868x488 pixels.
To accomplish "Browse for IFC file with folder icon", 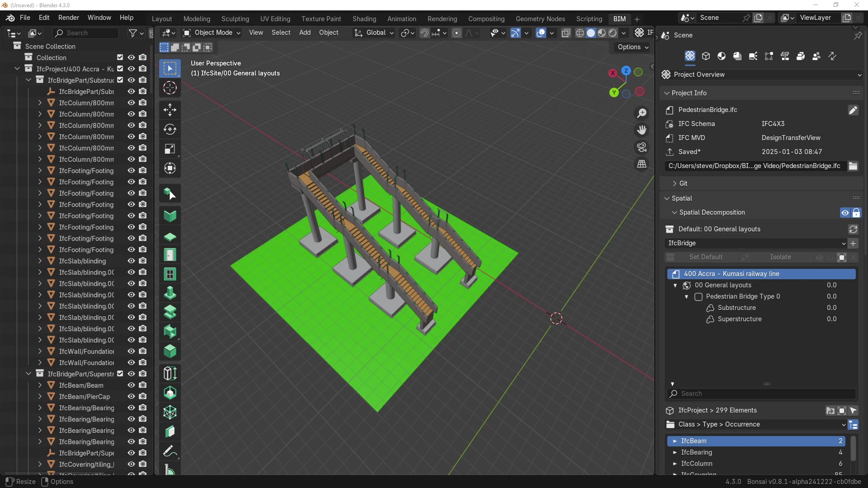I will point(853,166).
